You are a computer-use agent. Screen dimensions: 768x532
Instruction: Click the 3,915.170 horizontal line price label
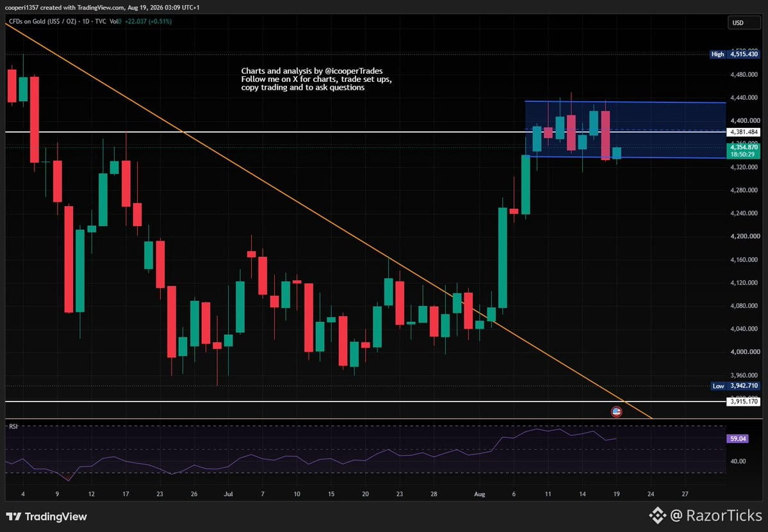(744, 401)
